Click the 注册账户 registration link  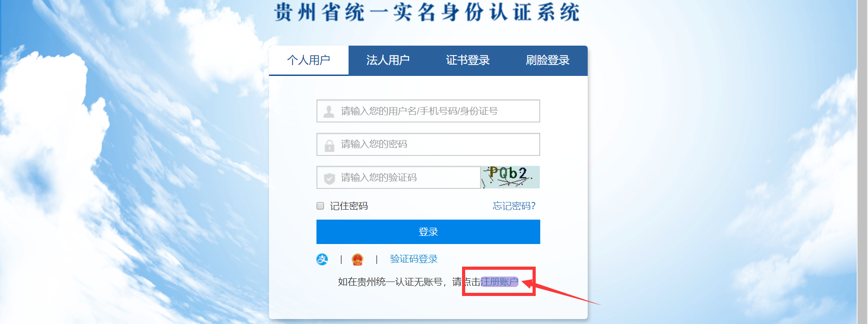pos(500,282)
